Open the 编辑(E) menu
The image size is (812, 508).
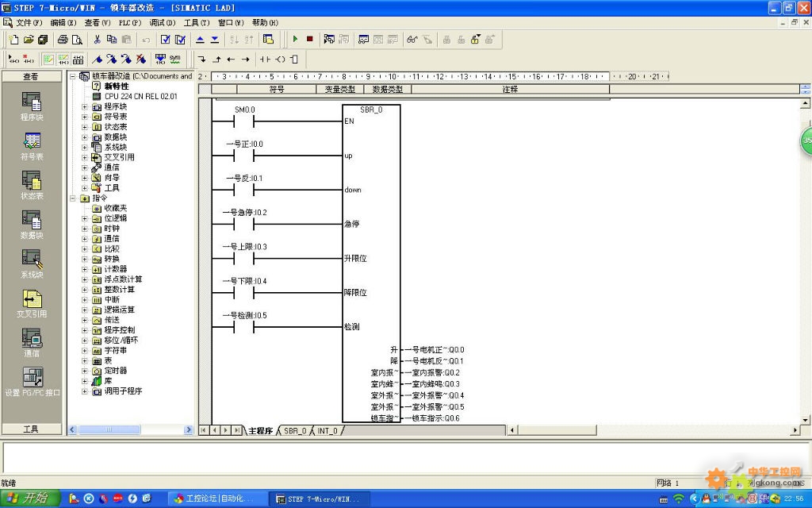[x=63, y=23]
